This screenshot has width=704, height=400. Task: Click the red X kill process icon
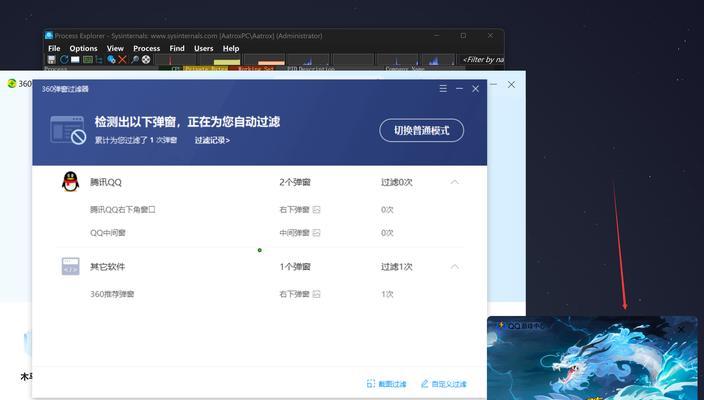click(x=123, y=60)
